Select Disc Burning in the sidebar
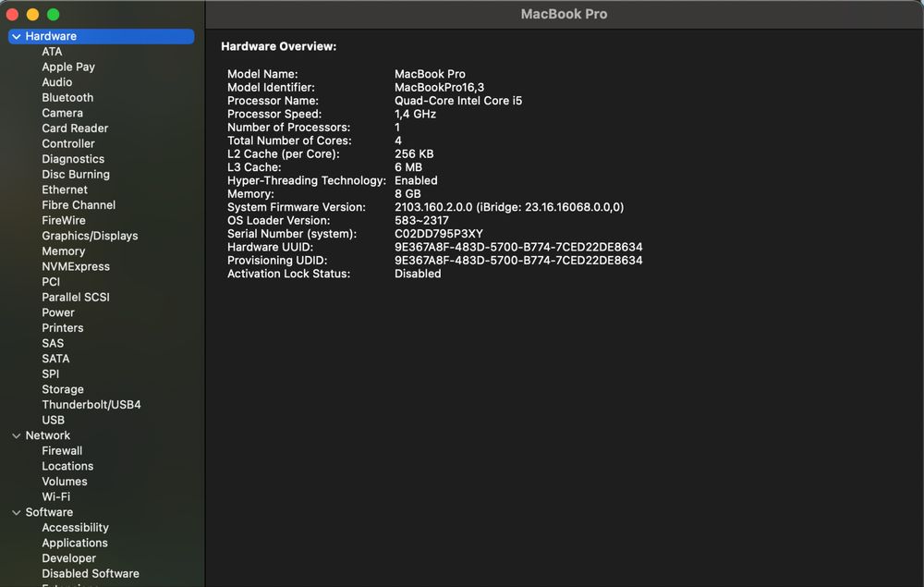924x587 pixels. 76,175
